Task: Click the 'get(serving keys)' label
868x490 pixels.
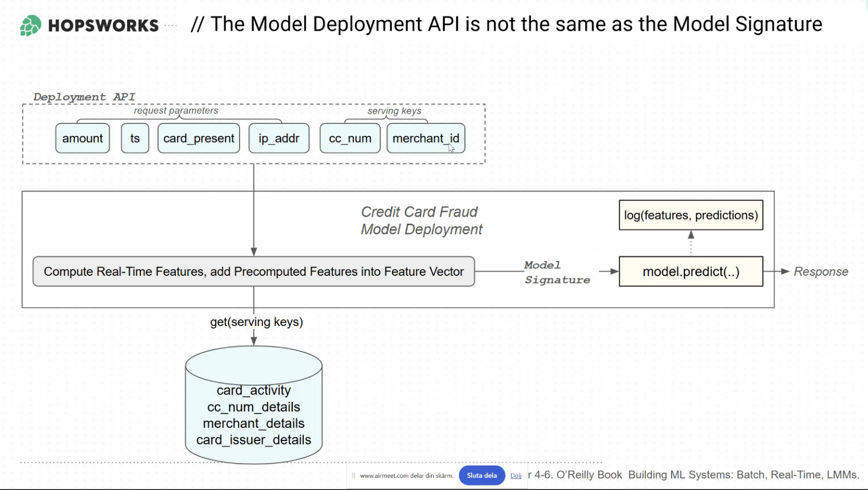Action: [x=256, y=322]
